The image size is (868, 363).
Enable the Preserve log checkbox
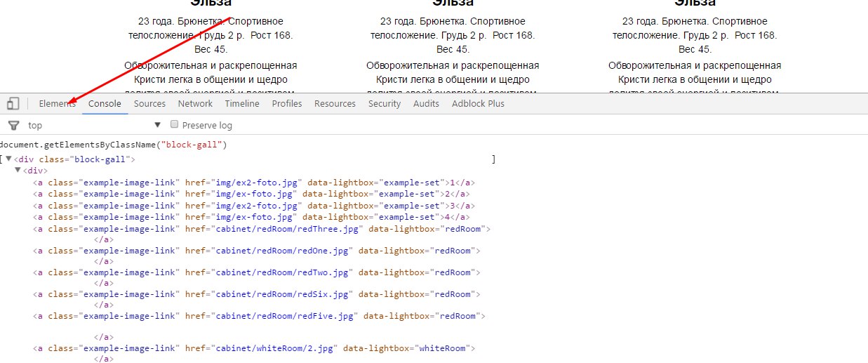175,125
